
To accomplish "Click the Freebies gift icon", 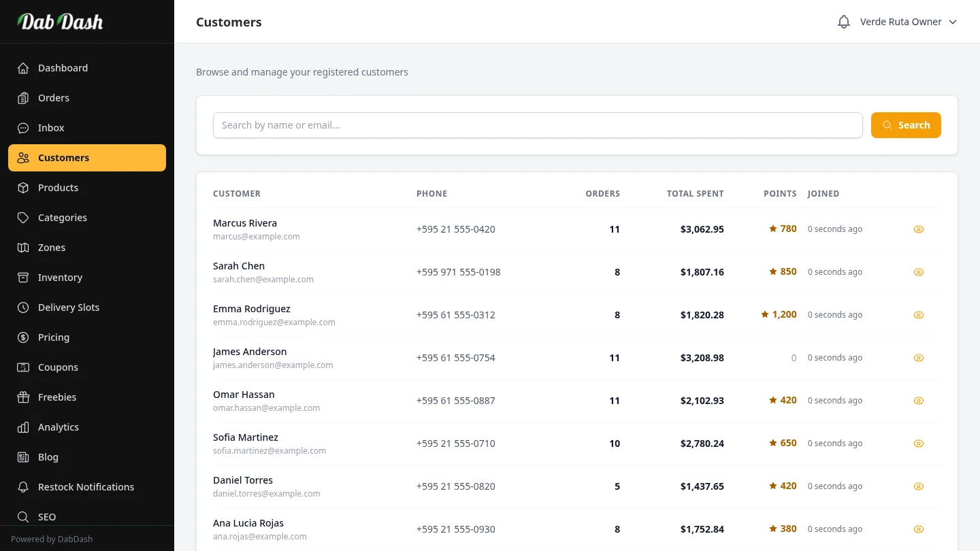I will point(23,397).
